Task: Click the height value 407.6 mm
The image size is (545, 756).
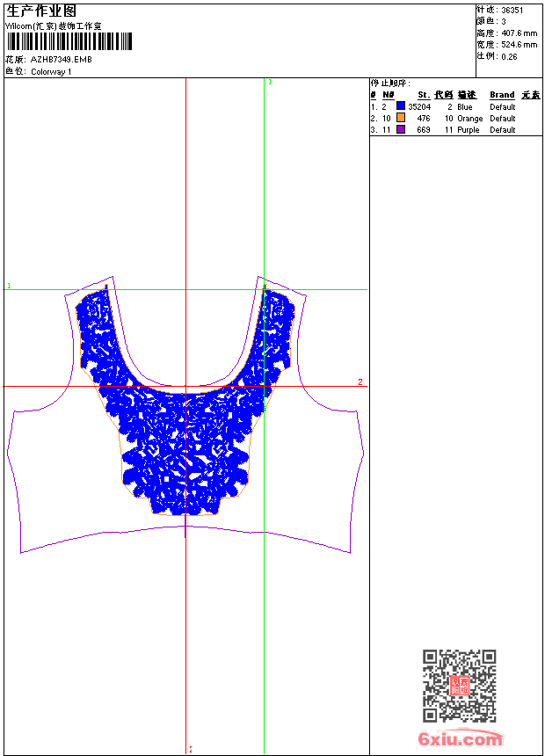Action: [520, 33]
